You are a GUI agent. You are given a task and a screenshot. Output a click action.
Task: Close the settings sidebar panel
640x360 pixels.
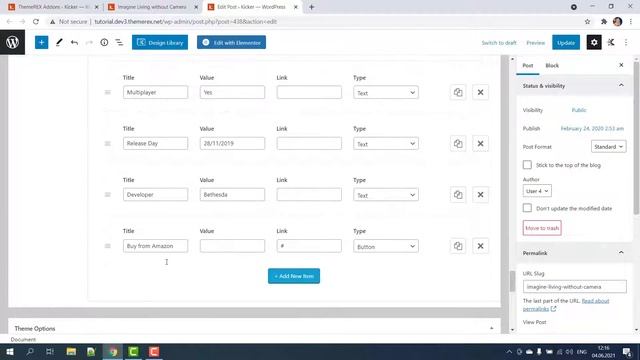(621, 65)
